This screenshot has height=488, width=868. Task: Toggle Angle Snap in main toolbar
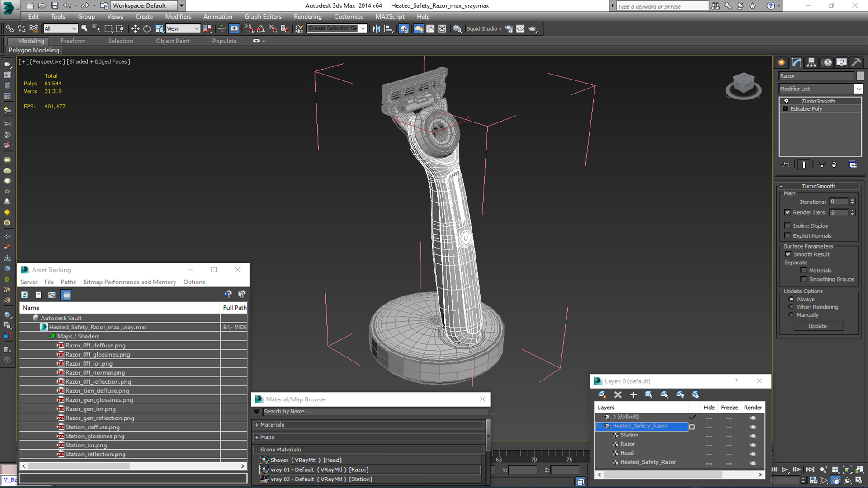[261, 28]
